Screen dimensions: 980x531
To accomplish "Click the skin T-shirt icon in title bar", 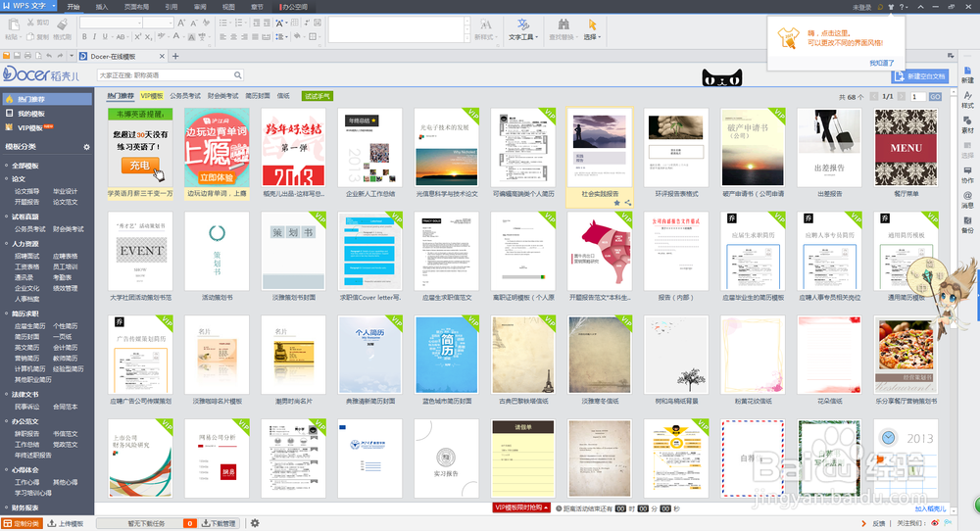I will [x=891, y=7].
